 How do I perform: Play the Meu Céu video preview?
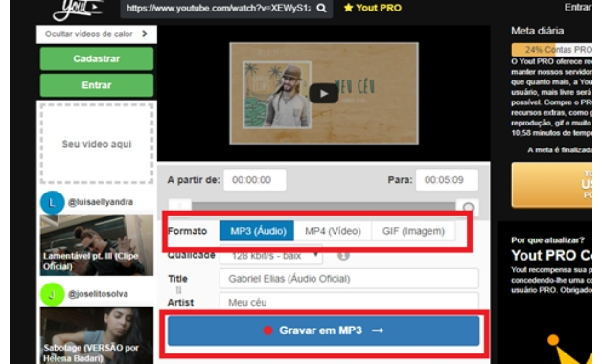point(324,94)
